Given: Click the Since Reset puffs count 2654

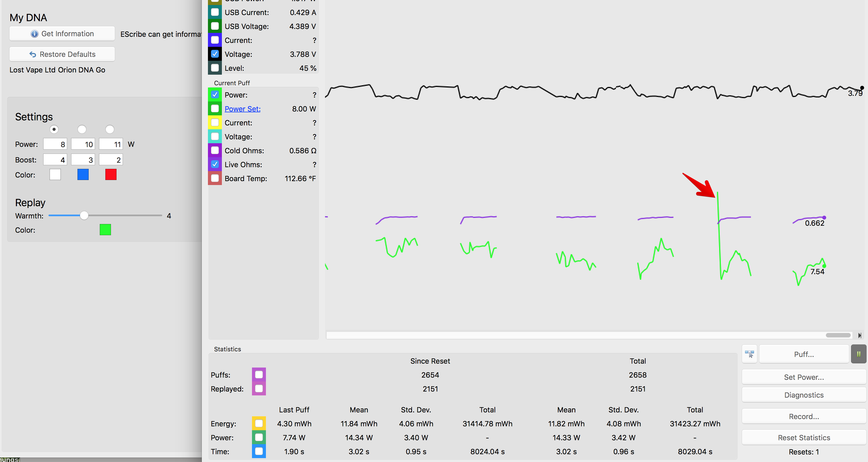Looking at the screenshot, I should 430,375.
